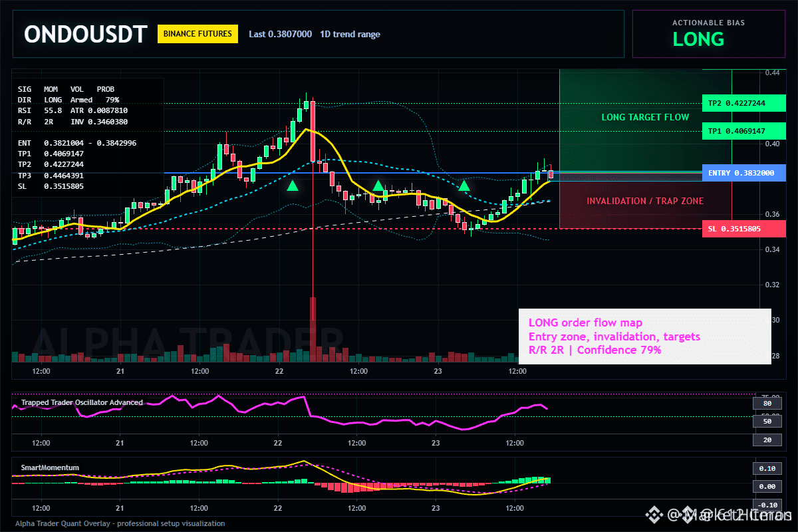Click the SL row in the stats panel
The height and width of the screenshot is (532, 798).
pos(51,186)
